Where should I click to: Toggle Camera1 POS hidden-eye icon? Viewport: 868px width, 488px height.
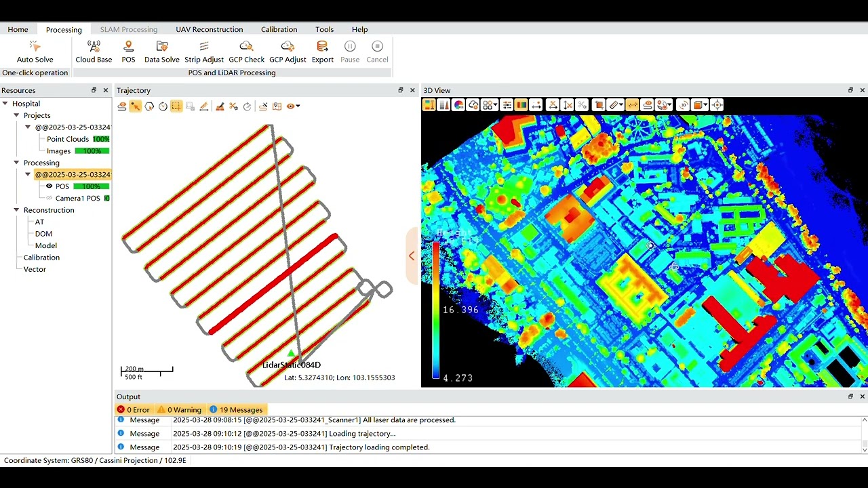click(x=49, y=199)
